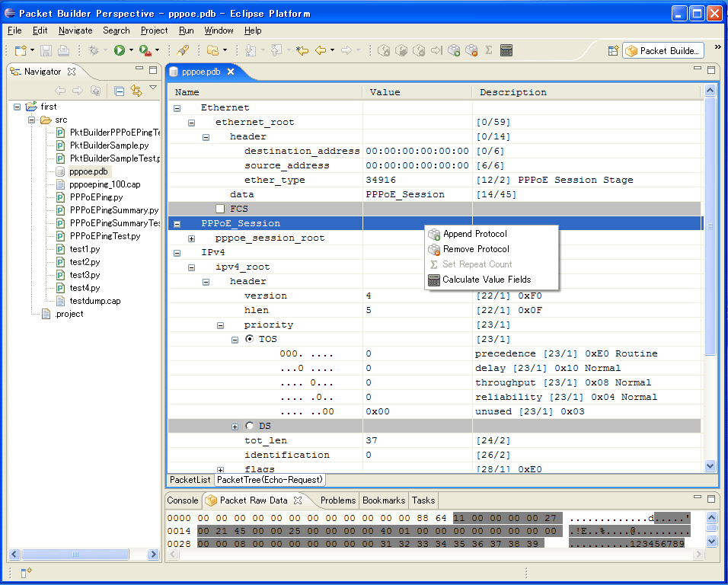Choose Calculate Value Fields menu entry
Screen dimensions: 728x585
pos(491,279)
